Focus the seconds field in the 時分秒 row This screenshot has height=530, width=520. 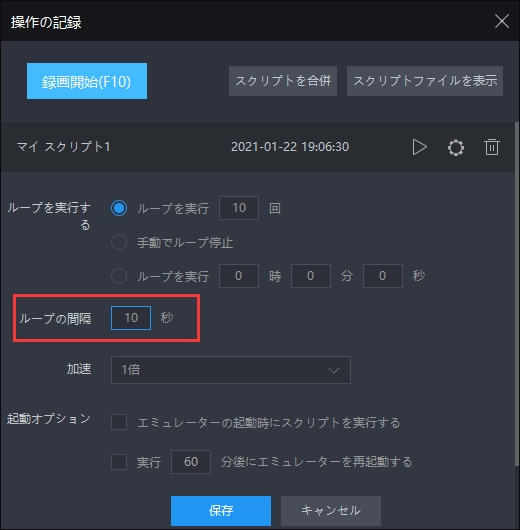(383, 276)
